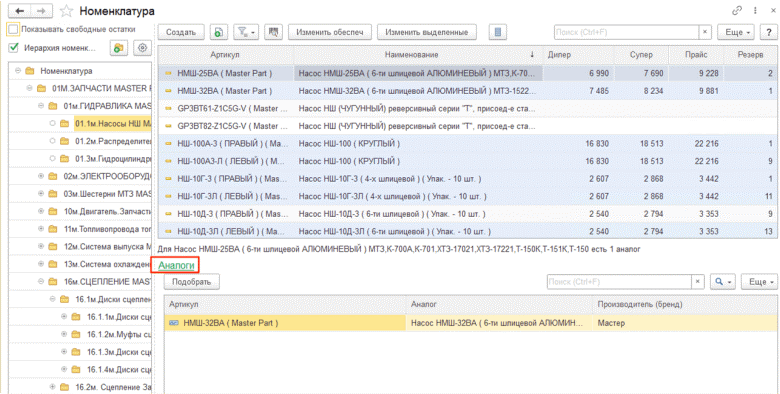Copy link using the chain icon
Screen dimensions: 780x394
point(737,11)
